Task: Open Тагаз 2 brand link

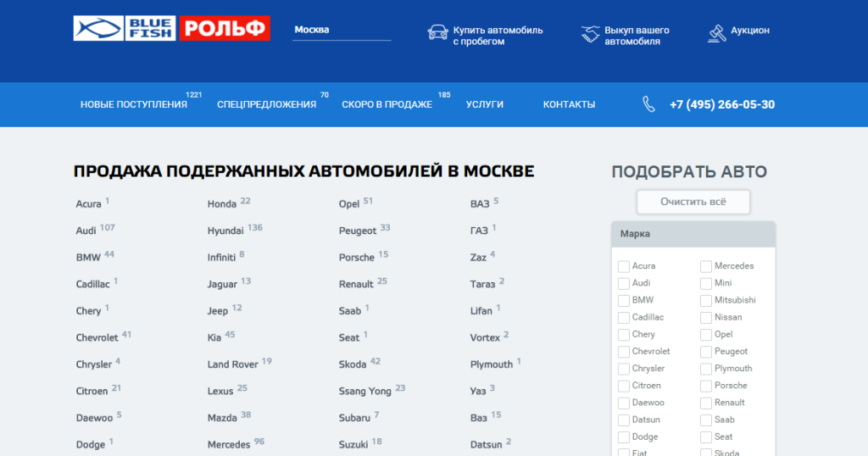Action: tap(487, 283)
